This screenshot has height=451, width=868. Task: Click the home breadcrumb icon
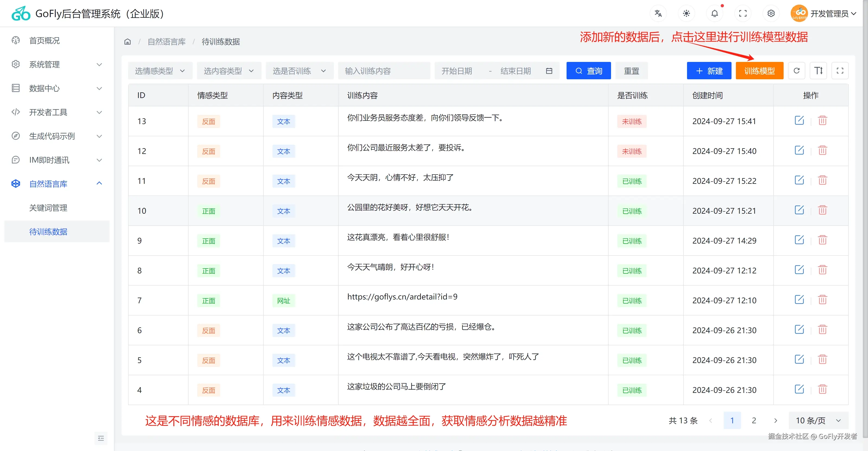(127, 42)
